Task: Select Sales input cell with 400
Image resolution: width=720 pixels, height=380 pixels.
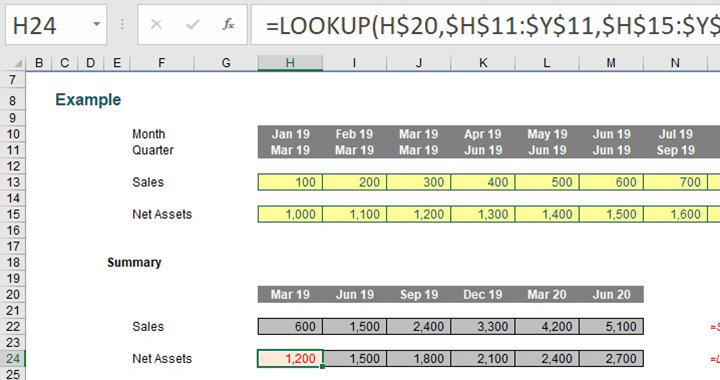Action: pos(483,182)
